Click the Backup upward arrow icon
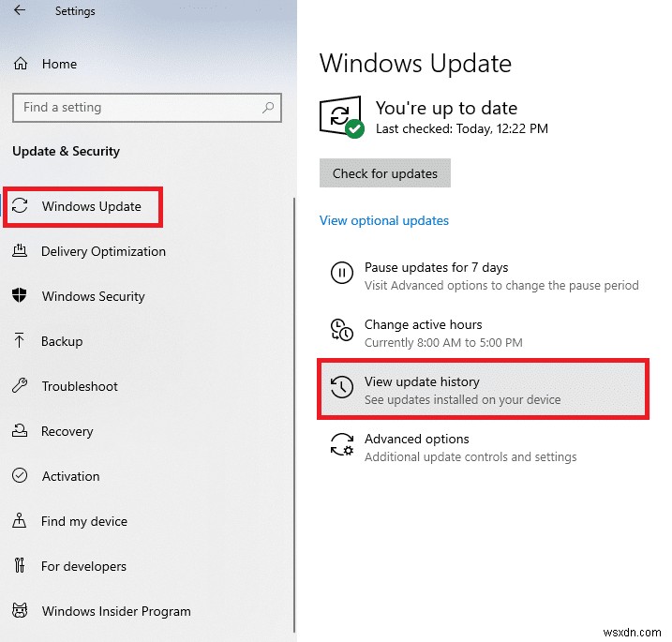 (19, 341)
